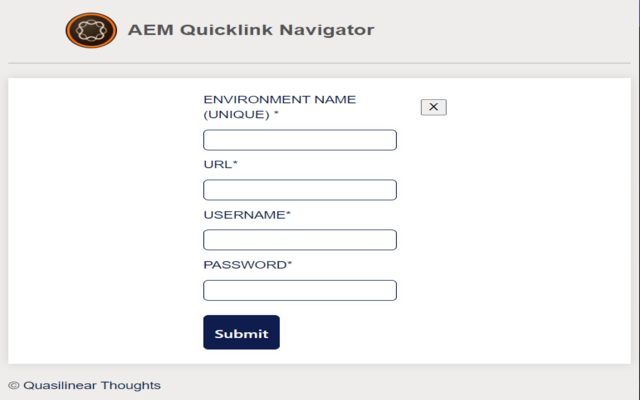Click the URL field label
Image resolution: width=640 pixels, height=400 pixels.
point(217,164)
